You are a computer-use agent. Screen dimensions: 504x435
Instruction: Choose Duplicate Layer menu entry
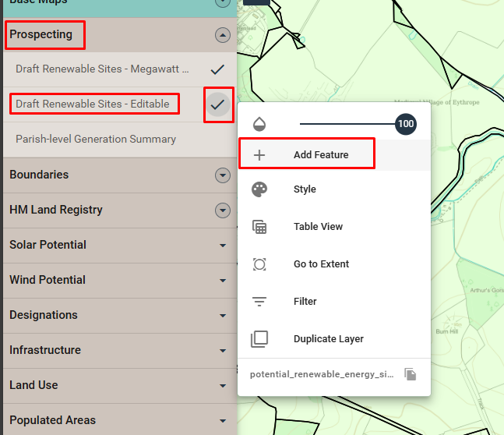point(334,339)
